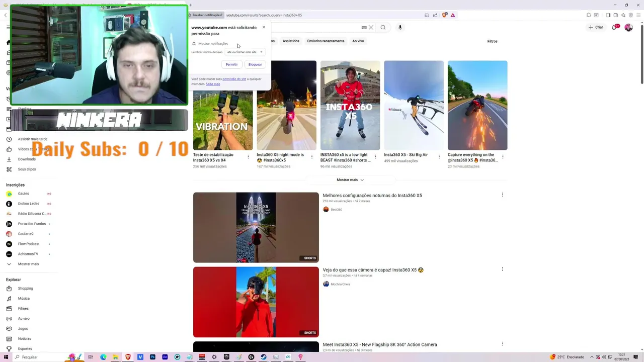Screen dimensions: 644x362
Task: Open the account avatar menu
Action: coord(628,27)
